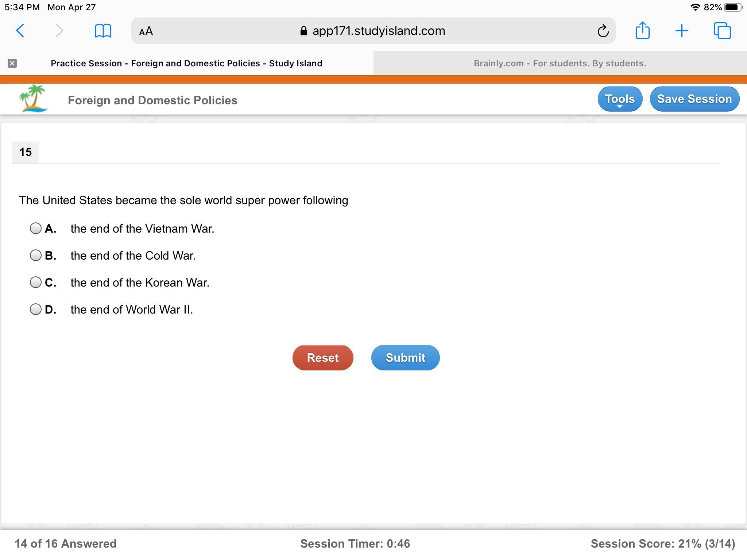Tap the Safari back arrow
This screenshot has width=747, height=560.
tap(20, 31)
